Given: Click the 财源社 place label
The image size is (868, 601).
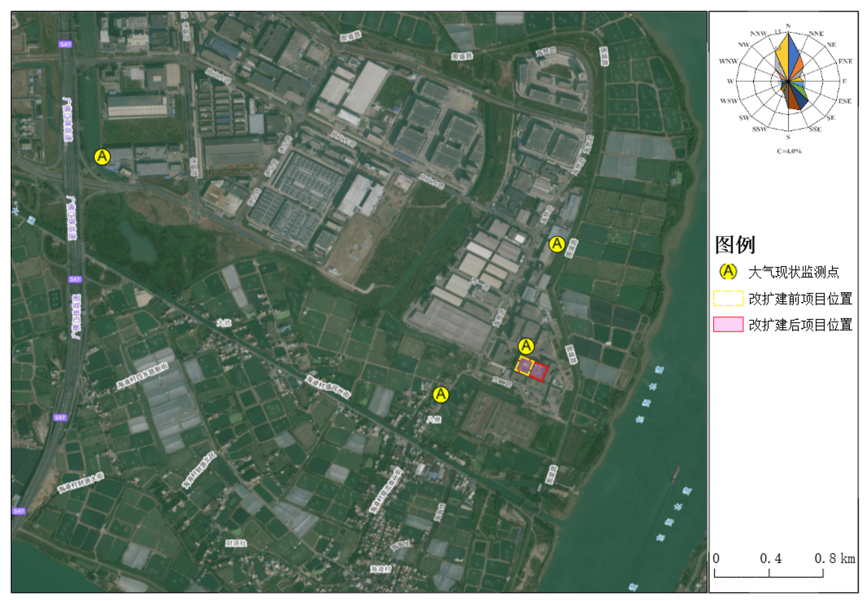Looking at the screenshot, I should tap(236, 543).
